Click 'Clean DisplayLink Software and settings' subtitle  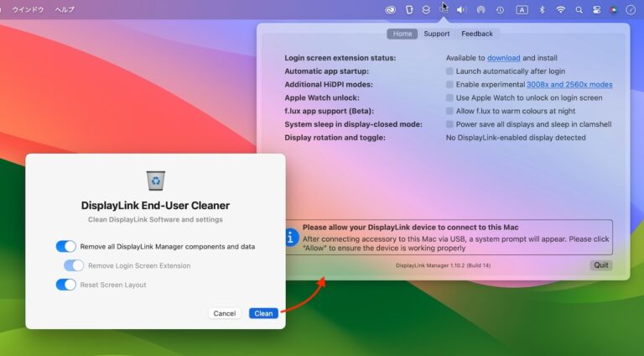155,219
